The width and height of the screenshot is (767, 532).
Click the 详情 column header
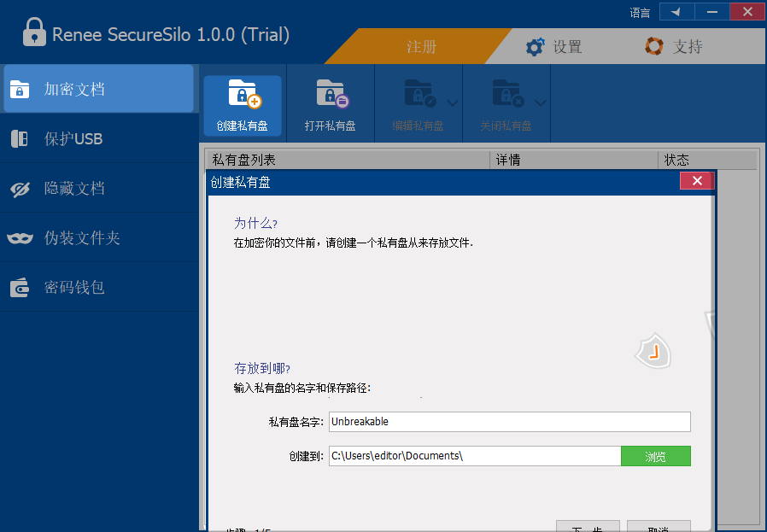click(x=574, y=160)
